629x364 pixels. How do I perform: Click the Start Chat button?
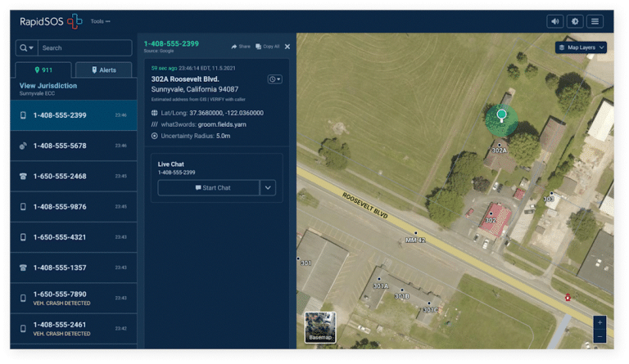(x=209, y=187)
